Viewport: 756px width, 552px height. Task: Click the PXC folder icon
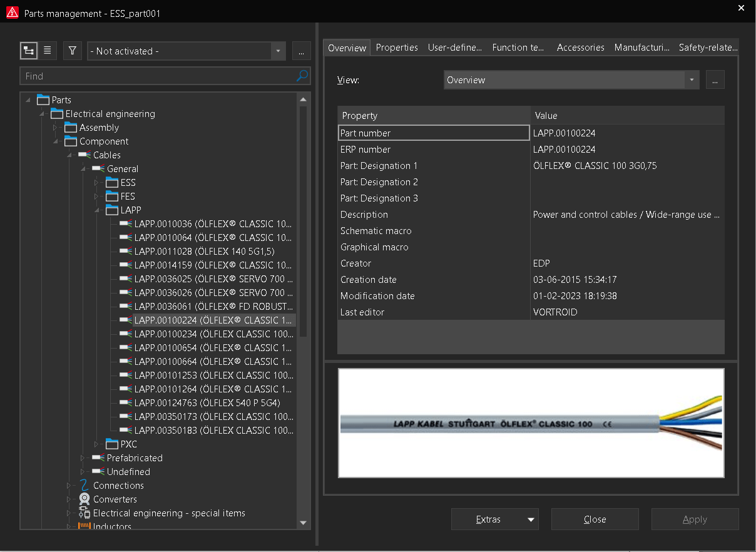112,444
